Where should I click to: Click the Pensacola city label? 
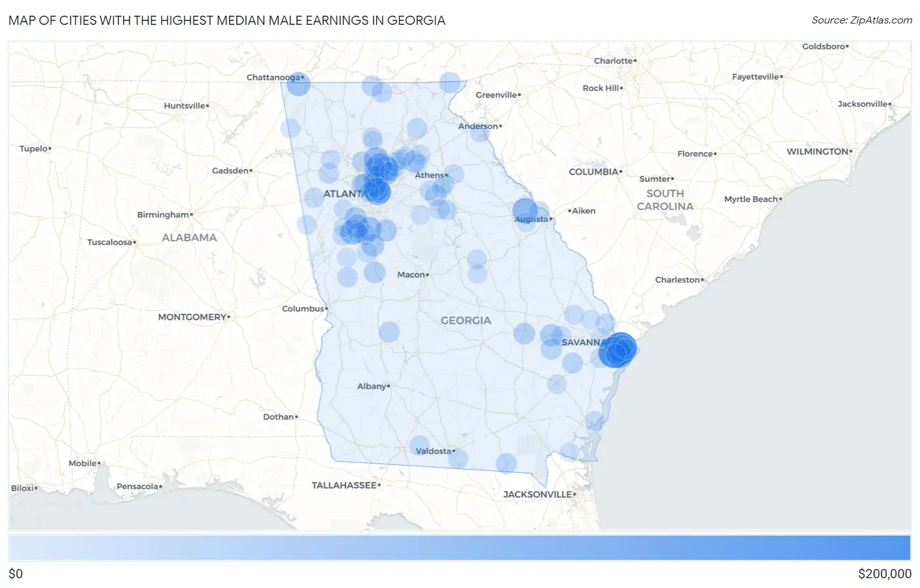[x=137, y=487]
